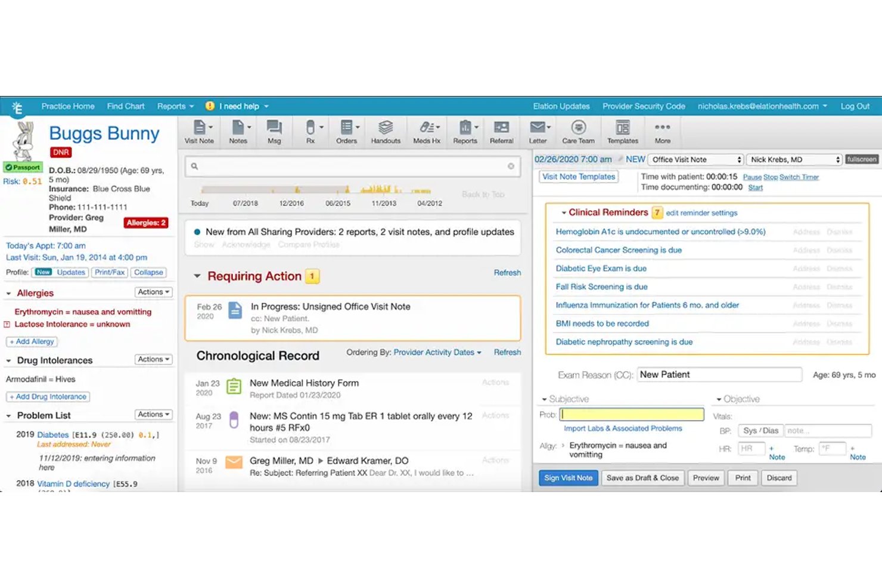Open the Notes toolbar icon

[238, 132]
